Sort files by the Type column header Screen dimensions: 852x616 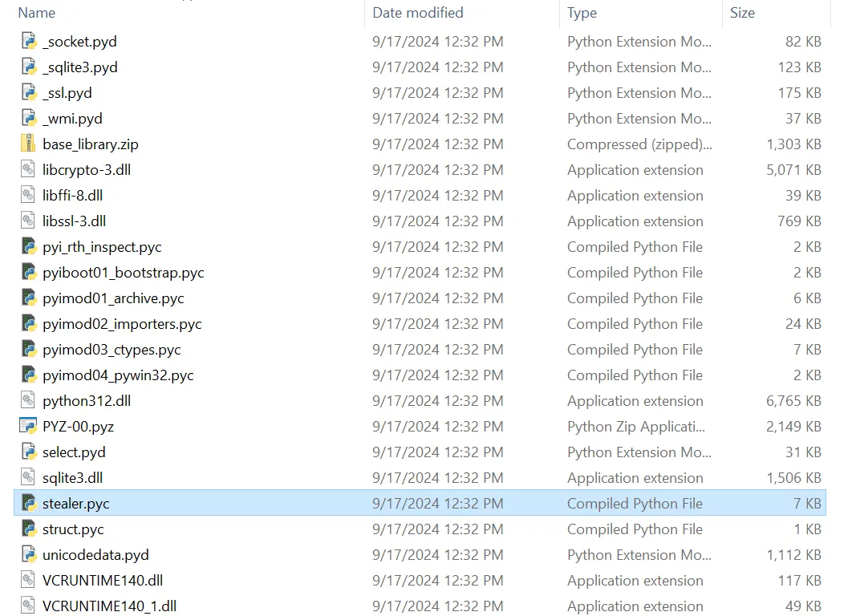pos(582,13)
